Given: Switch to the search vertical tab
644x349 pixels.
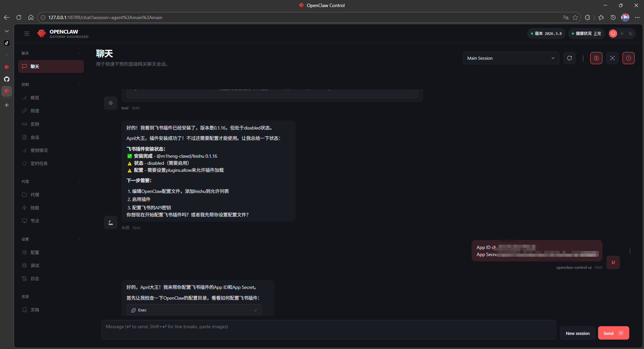Looking at the screenshot, I should 7,55.
